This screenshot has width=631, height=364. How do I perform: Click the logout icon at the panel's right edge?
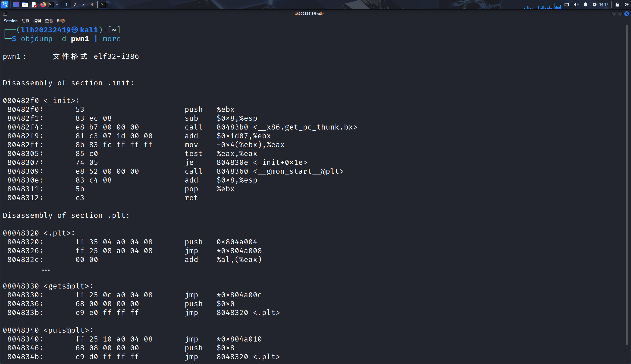(626, 5)
